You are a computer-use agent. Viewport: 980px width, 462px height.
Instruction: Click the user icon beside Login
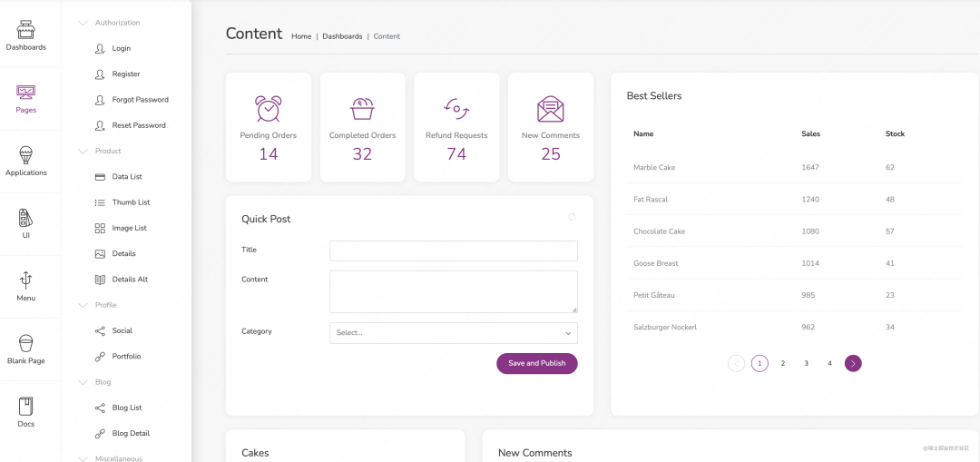point(100,48)
